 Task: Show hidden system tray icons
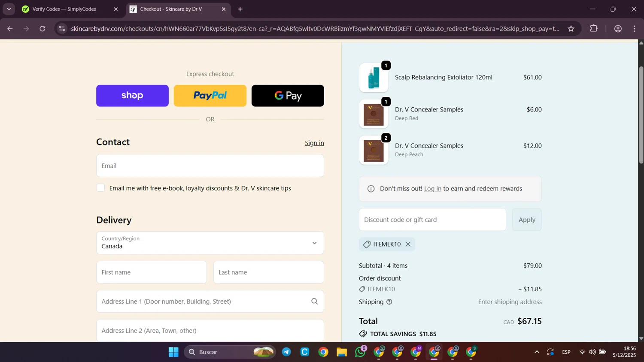click(x=537, y=352)
